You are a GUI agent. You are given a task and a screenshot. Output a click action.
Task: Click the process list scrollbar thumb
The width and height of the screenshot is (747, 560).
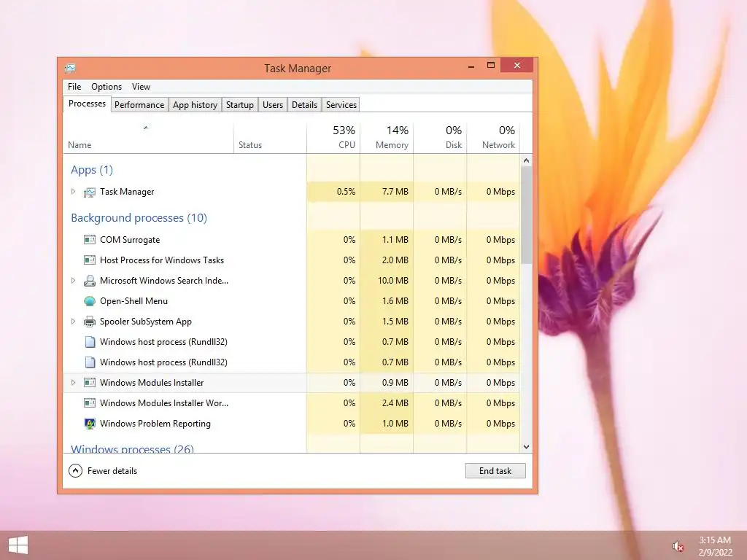[527, 215]
